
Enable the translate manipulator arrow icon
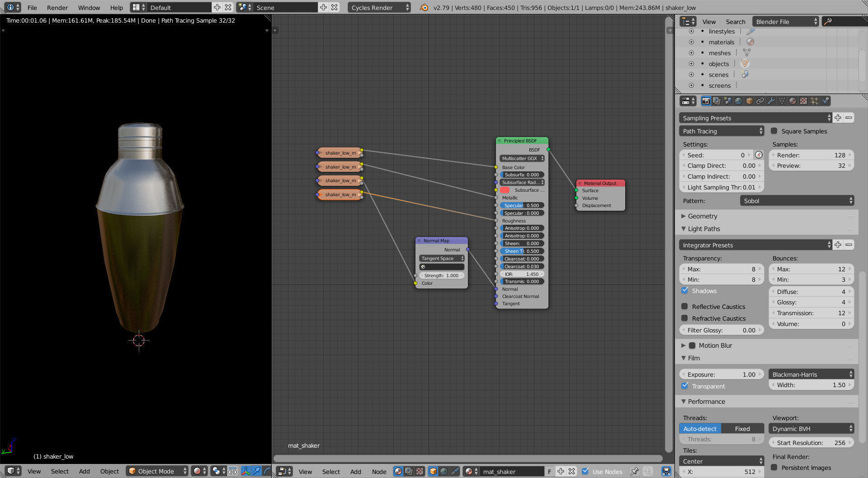[x=256, y=471]
